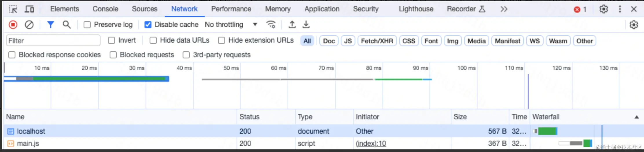Stop recording network log
Screen dimensions: 644x152
point(13,25)
